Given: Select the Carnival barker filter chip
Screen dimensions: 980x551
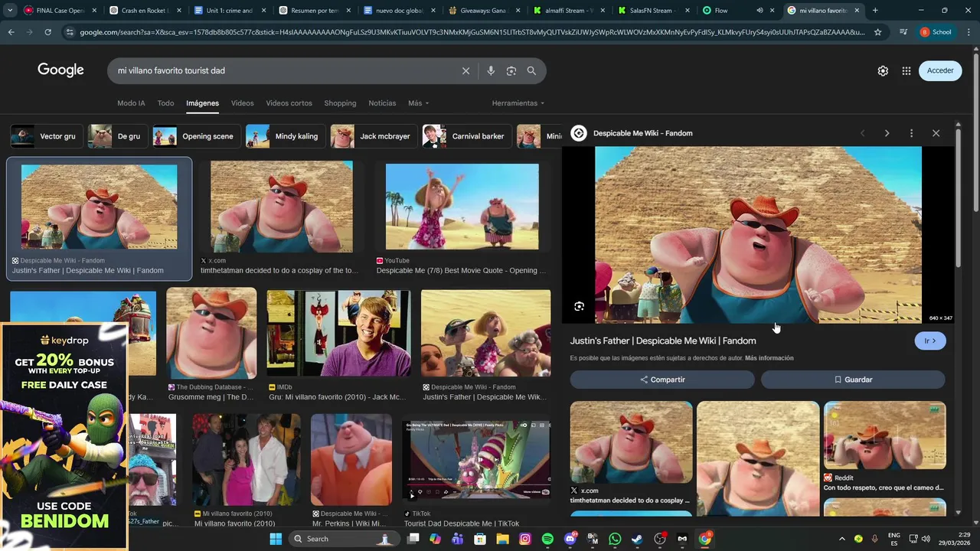Looking at the screenshot, I should click(467, 136).
